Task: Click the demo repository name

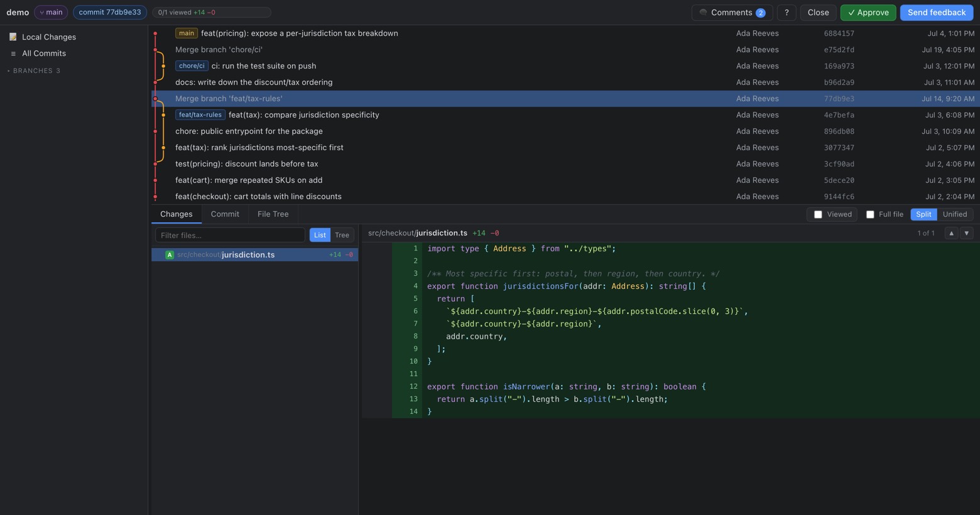Action: coord(18,13)
